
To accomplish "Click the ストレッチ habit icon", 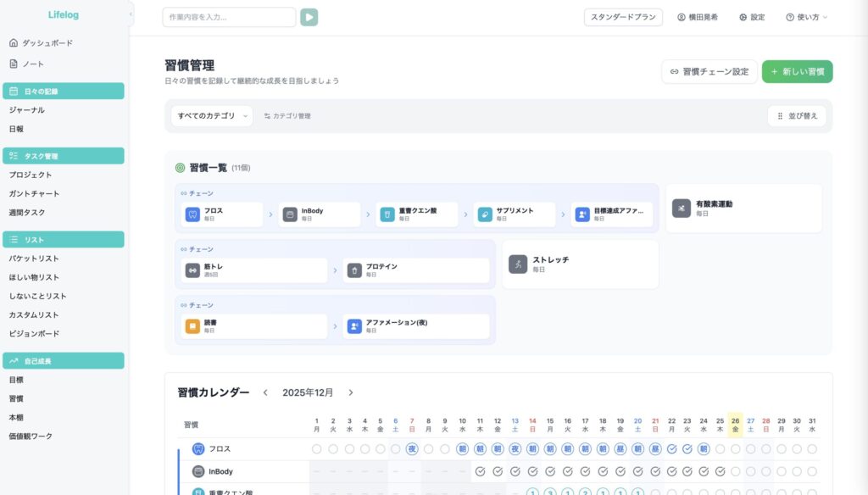I will click(x=517, y=264).
